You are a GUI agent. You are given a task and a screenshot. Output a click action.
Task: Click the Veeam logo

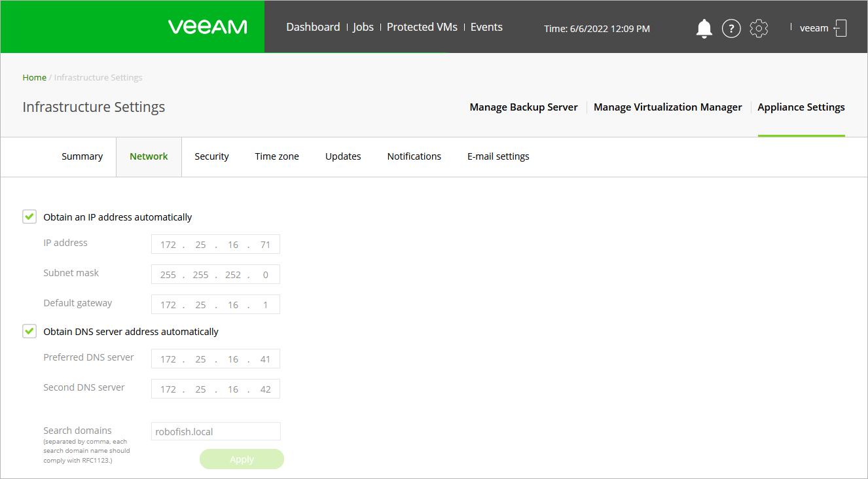tap(208, 27)
